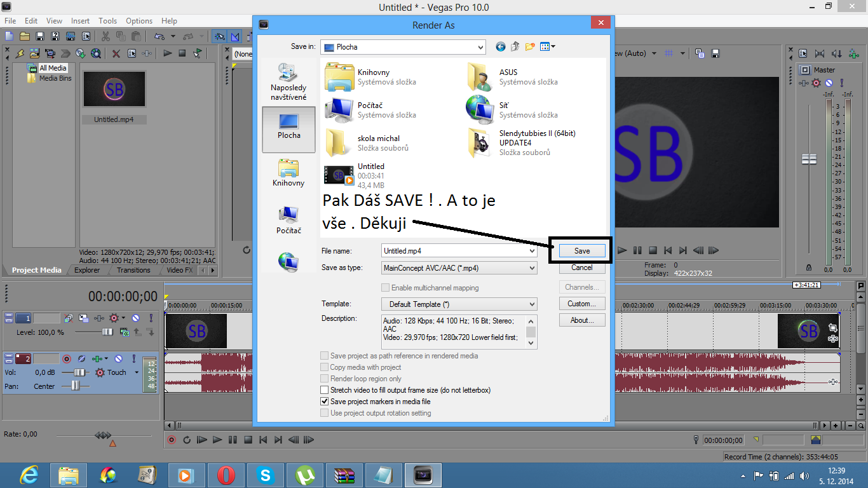Open the ASUS user folder
This screenshot has height=488, width=868.
pyautogui.click(x=480, y=77)
